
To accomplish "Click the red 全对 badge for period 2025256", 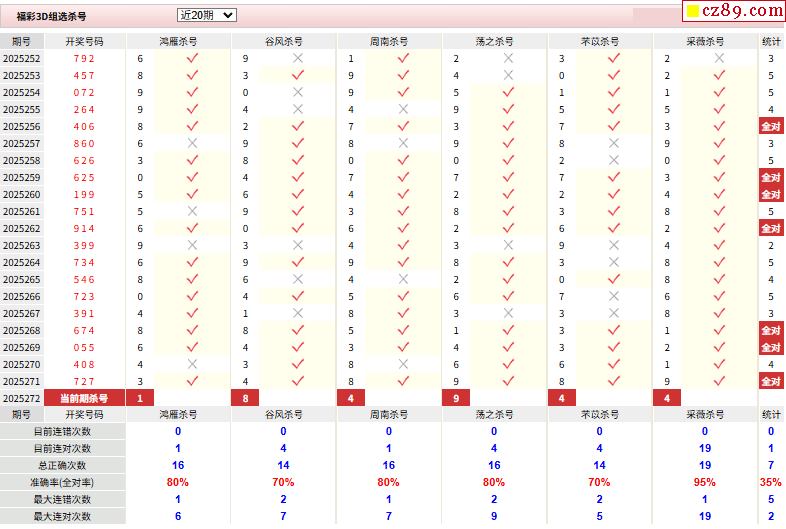I will [770, 127].
